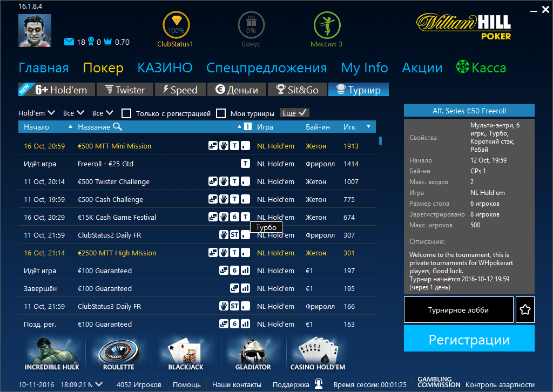Select €500 Cash Challenge row
The height and width of the screenshot is (392, 553).
click(197, 200)
